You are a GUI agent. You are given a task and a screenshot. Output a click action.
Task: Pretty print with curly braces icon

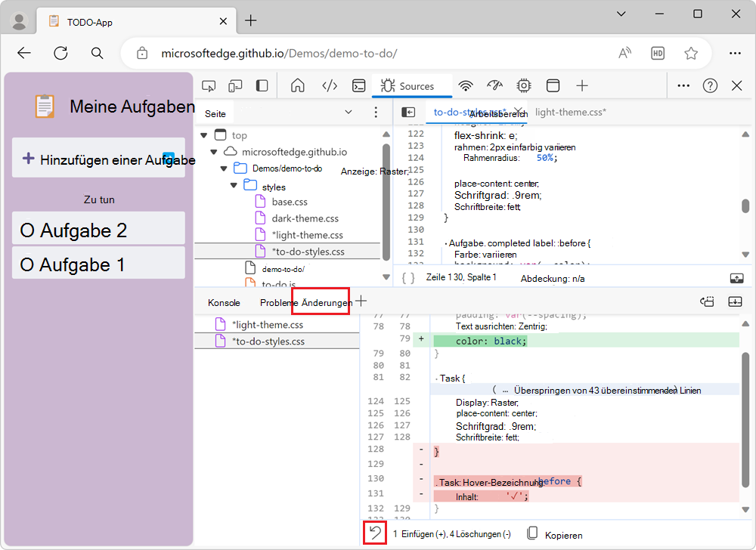pos(408,278)
